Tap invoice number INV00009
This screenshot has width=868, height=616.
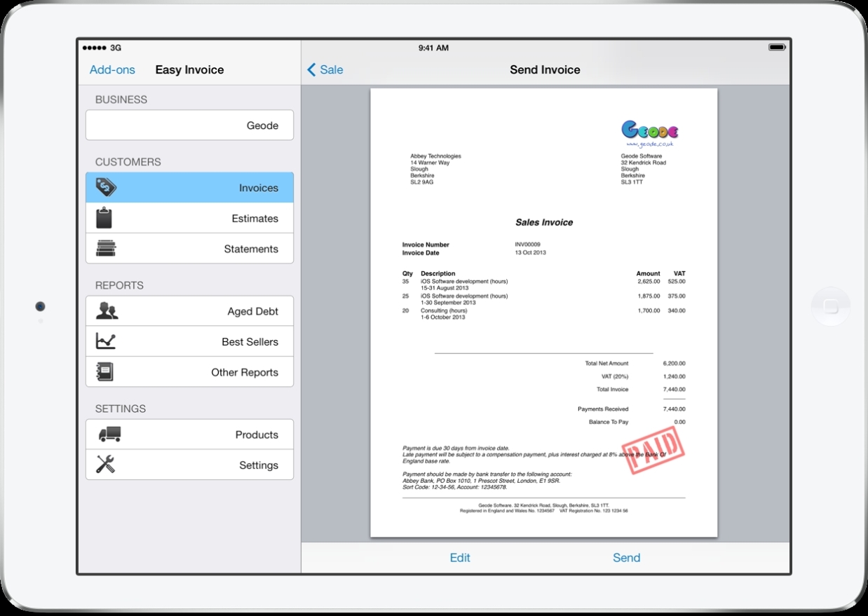(528, 245)
